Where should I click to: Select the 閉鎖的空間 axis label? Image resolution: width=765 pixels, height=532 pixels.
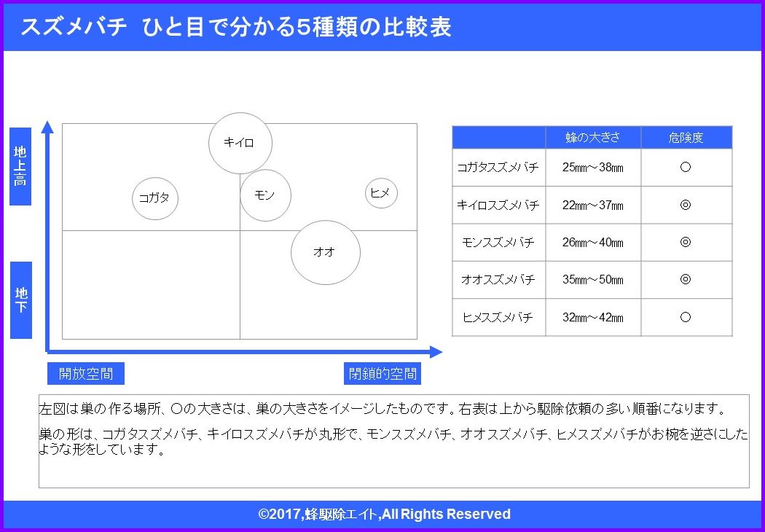[x=382, y=374]
